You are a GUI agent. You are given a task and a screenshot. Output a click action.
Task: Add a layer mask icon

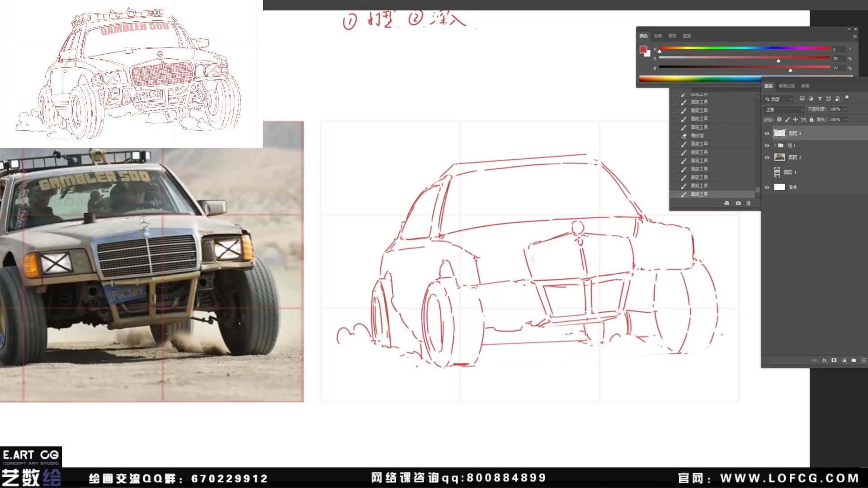click(834, 361)
